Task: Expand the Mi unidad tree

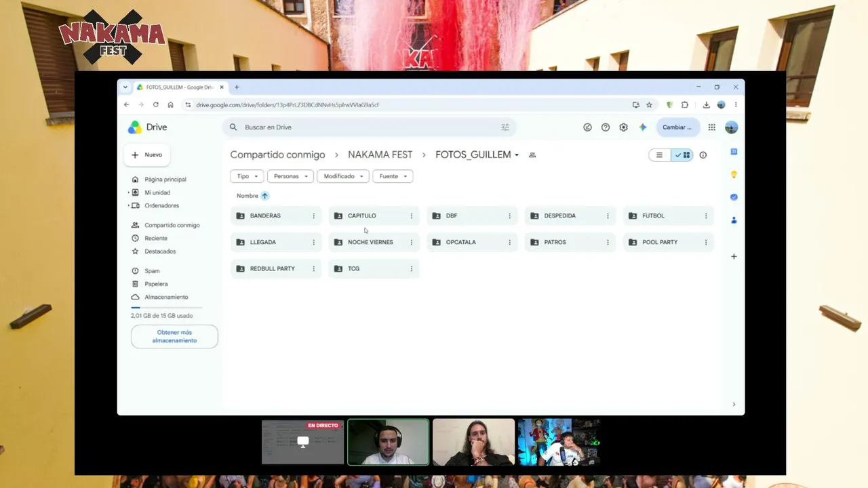Action: pyautogui.click(x=128, y=192)
